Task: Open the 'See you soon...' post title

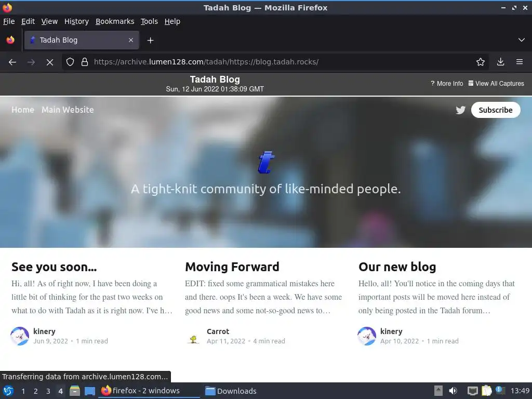Action: pyautogui.click(x=54, y=267)
